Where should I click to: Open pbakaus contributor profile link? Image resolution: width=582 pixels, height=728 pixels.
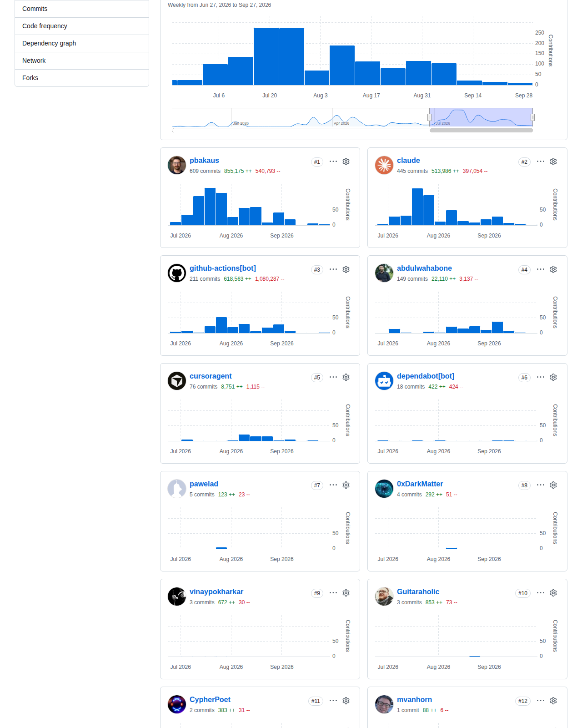(x=204, y=161)
